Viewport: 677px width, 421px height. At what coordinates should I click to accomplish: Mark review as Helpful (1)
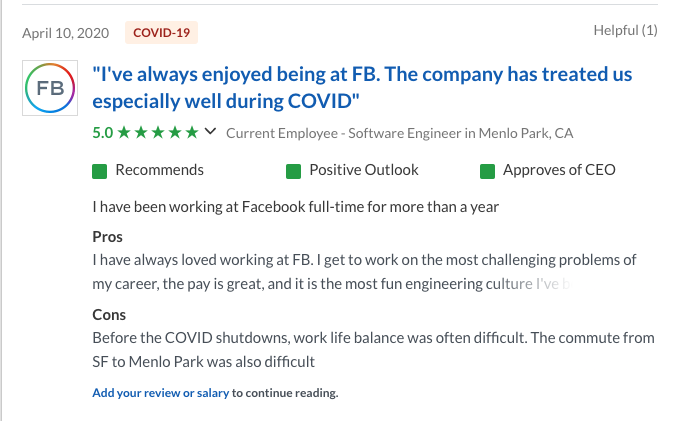pos(625,30)
